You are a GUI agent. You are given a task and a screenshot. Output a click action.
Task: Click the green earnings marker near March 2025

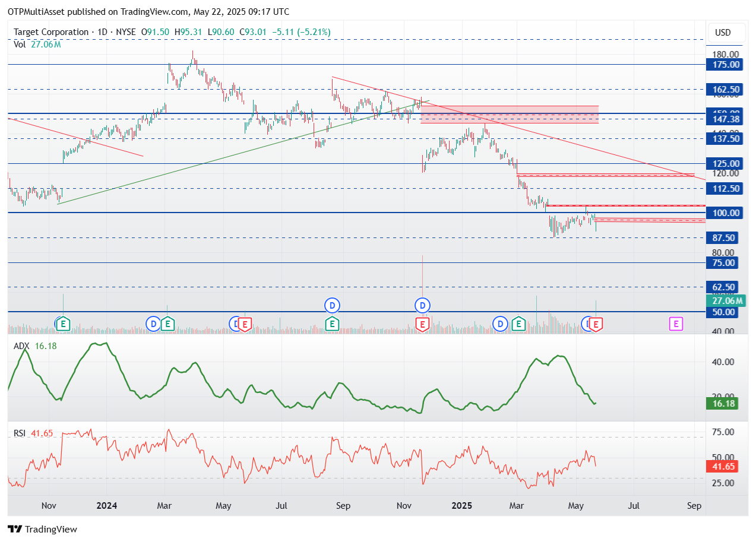tap(519, 324)
